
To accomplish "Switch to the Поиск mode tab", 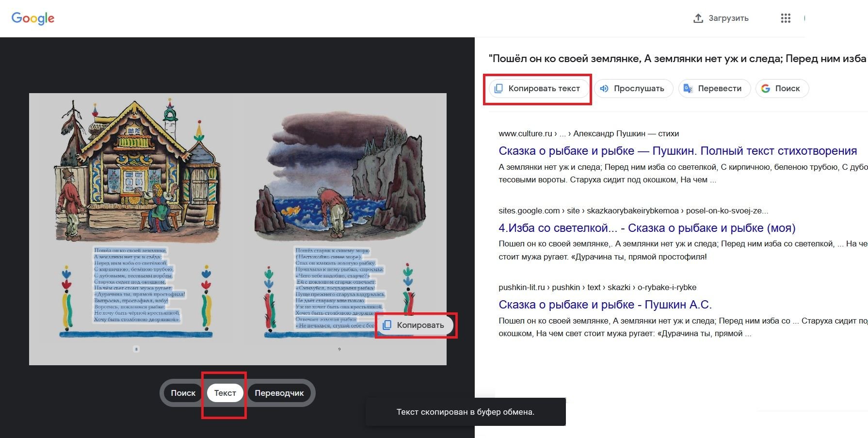I will (x=183, y=393).
